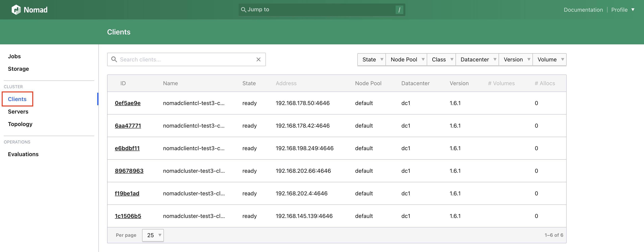Click the Nomad logo icon
The width and height of the screenshot is (644, 252).
16,10
